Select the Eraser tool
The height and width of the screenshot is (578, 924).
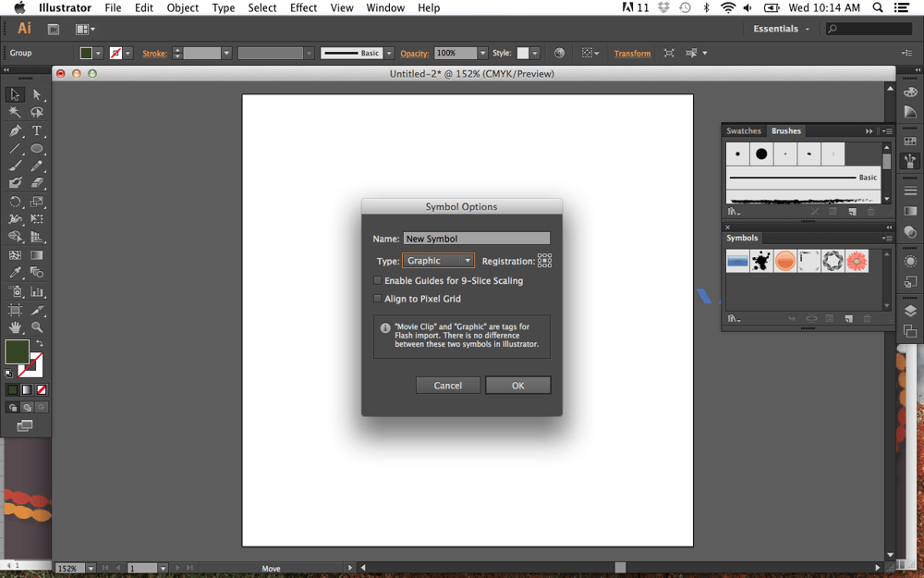(x=37, y=183)
